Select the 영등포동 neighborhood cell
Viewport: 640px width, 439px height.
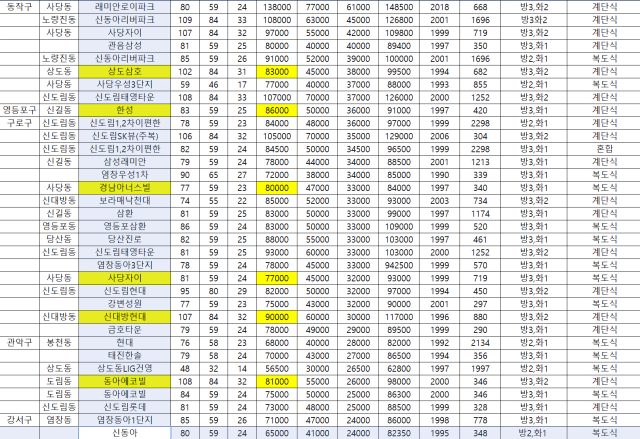coord(59,226)
